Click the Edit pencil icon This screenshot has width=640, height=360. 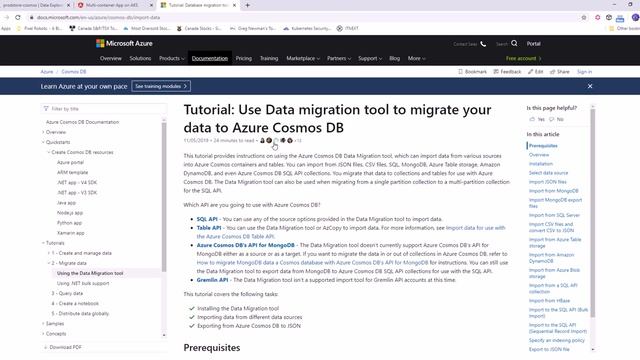[530, 71]
